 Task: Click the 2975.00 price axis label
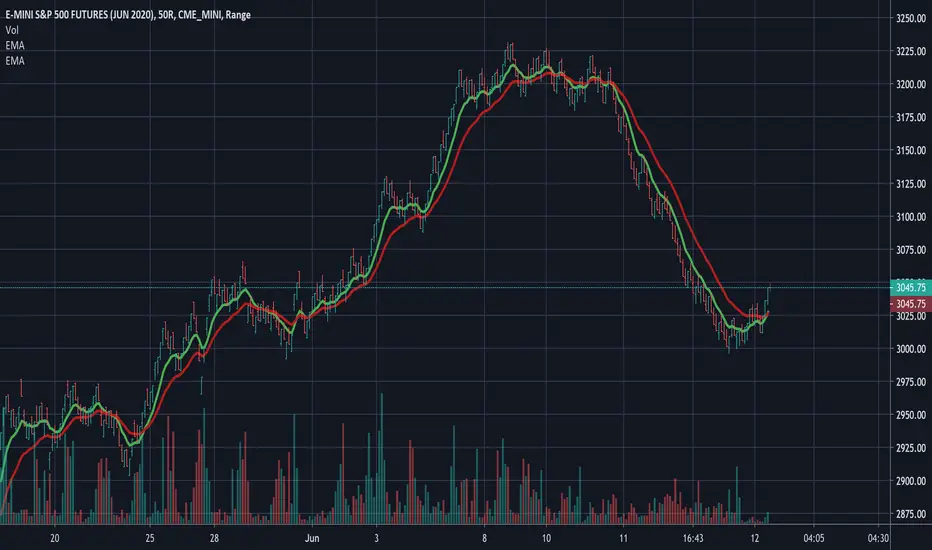click(911, 382)
